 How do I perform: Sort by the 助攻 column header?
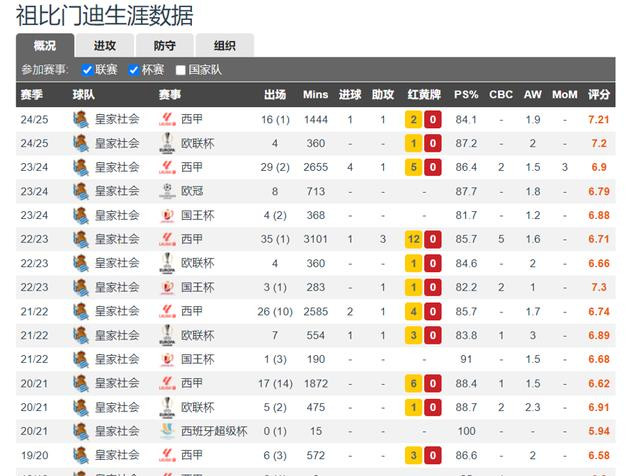[383, 94]
